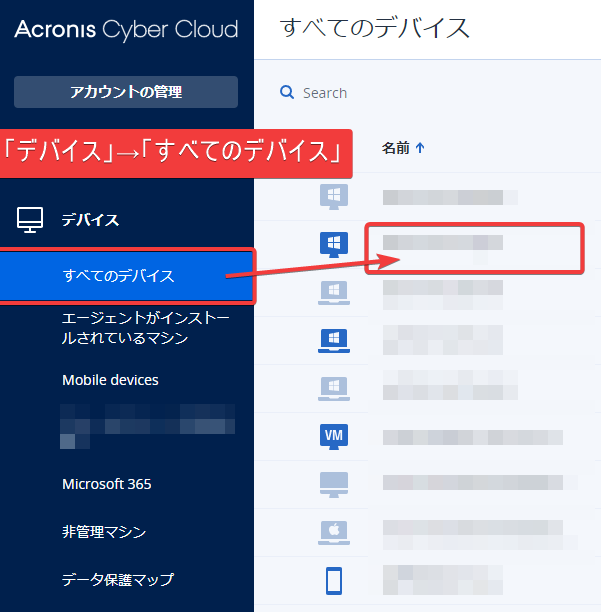This screenshot has height=612, width=601.
Task: Select the blue mobile phone device icon
Action: coord(333,580)
